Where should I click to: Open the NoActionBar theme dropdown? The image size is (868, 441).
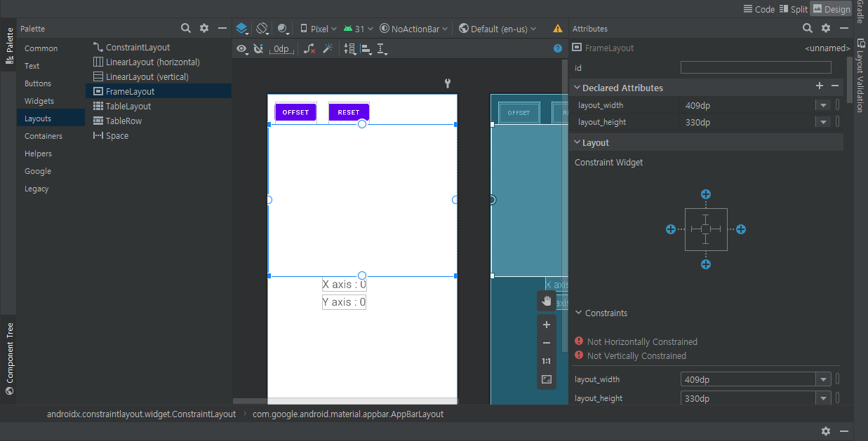pos(415,29)
